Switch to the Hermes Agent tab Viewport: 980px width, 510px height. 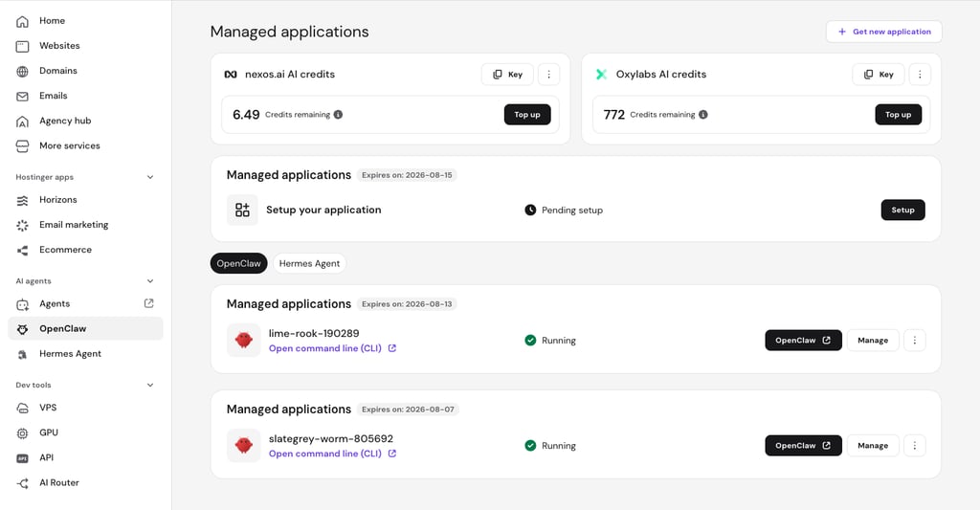click(309, 263)
